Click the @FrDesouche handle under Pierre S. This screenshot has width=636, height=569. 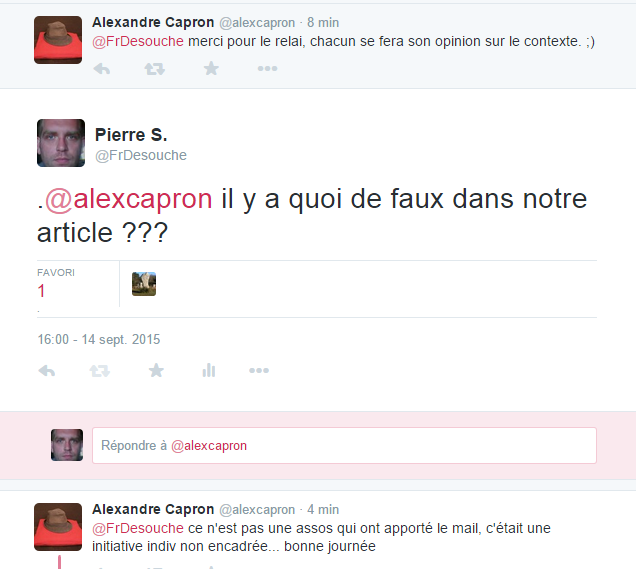[141, 155]
